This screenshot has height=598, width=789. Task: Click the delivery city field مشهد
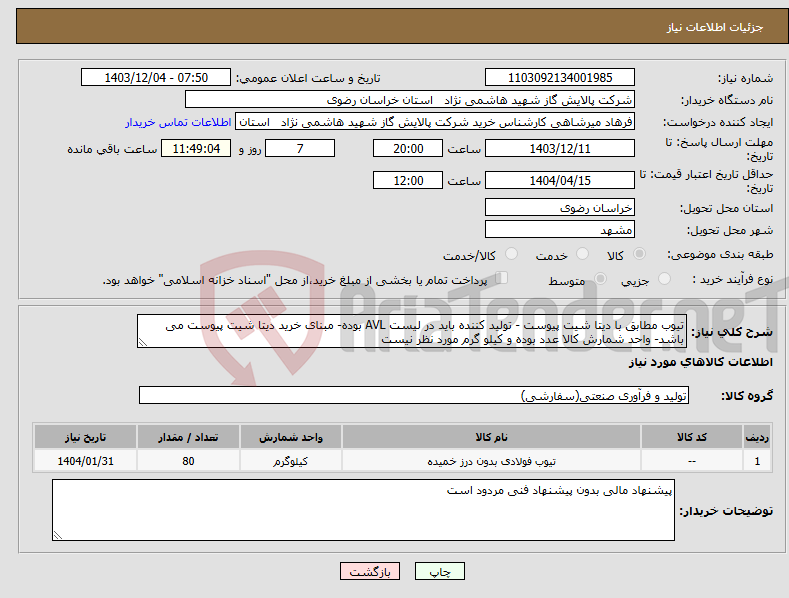[560, 230]
